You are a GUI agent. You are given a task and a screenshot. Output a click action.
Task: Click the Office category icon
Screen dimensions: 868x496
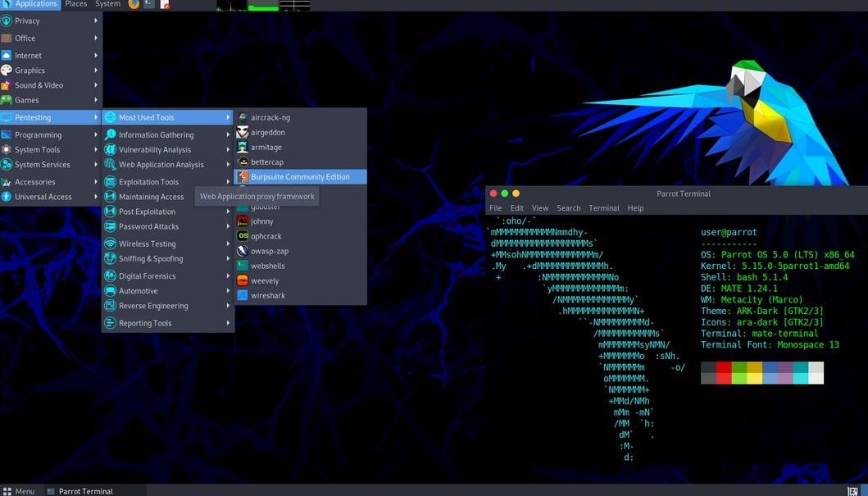point(6,39)
